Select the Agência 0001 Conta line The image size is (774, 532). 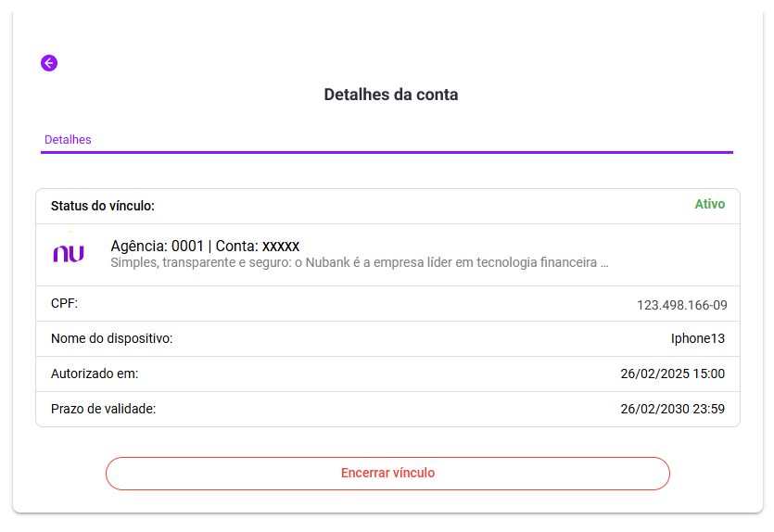[x=205, y=246]
